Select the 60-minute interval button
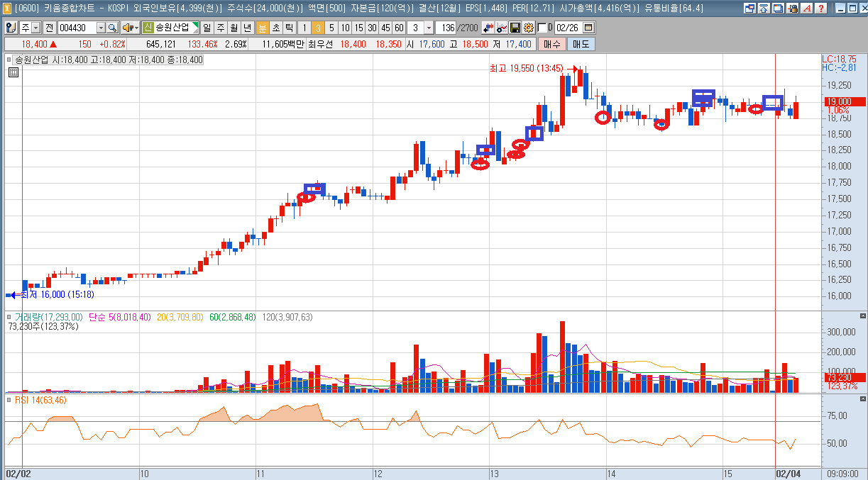This screenshot has width=868, height=480. coord(399,28)
